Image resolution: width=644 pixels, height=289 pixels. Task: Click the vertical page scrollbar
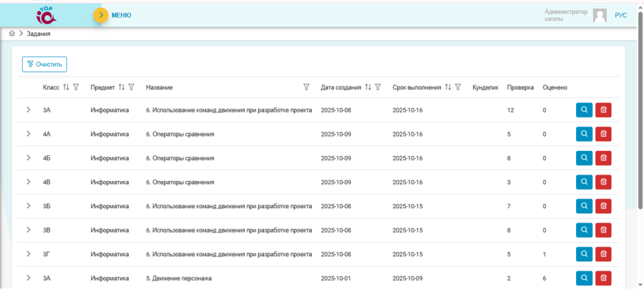click(x=640, y=113)
